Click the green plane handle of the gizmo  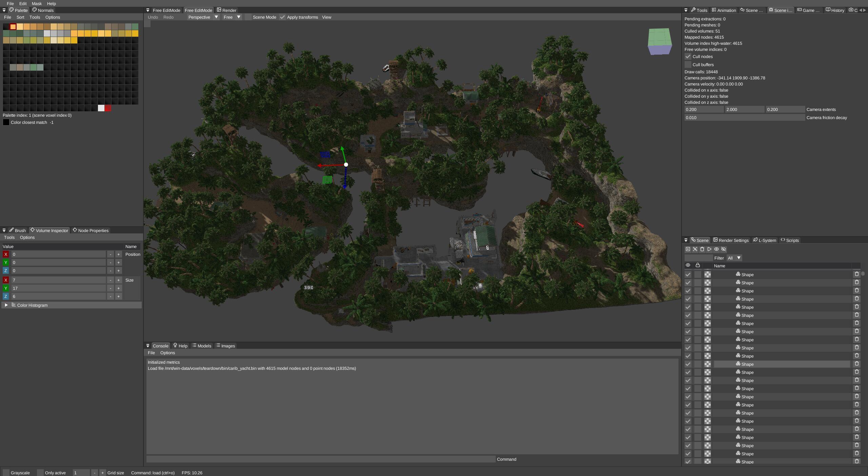(327, 180)
